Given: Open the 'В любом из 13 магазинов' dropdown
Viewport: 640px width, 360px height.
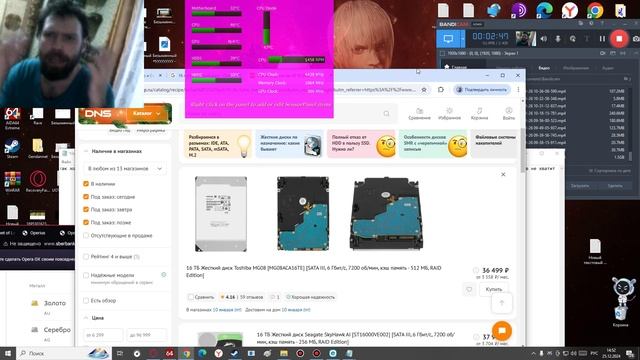Looking at the screenshot, I should (x=125, y=168).
